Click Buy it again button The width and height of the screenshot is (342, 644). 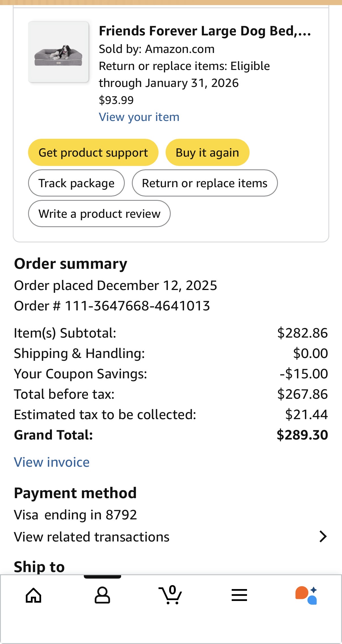(x=207, y=152)
